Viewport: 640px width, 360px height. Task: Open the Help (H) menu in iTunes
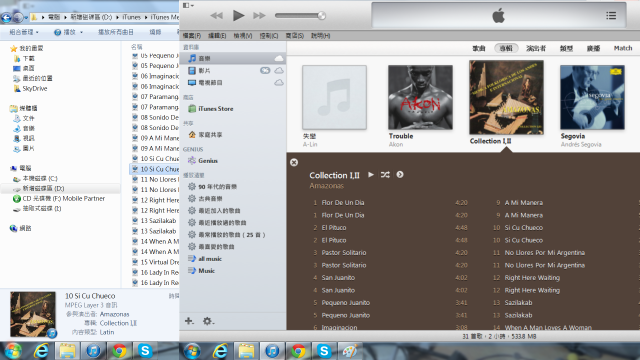tap(320, 36)
